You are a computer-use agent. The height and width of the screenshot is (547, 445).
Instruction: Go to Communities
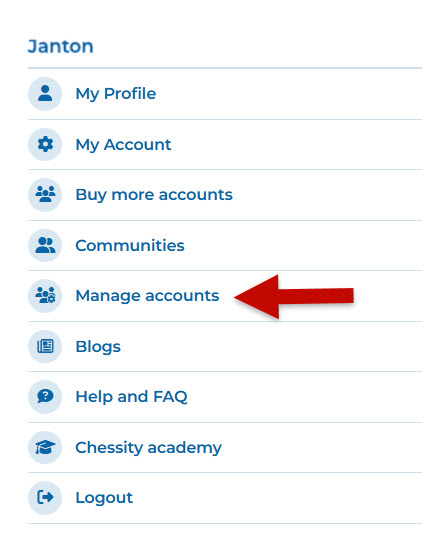click(130, 245)
